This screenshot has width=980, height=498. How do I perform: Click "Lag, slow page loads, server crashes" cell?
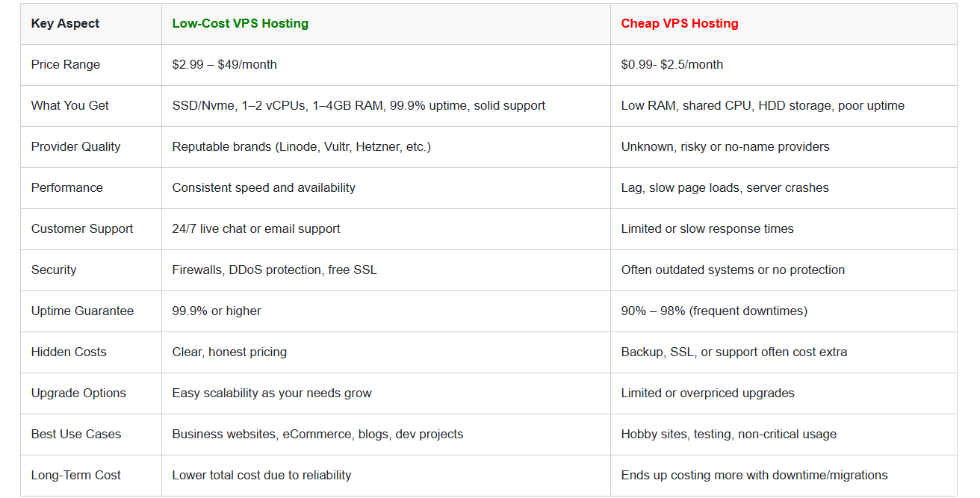pos(725,187)
